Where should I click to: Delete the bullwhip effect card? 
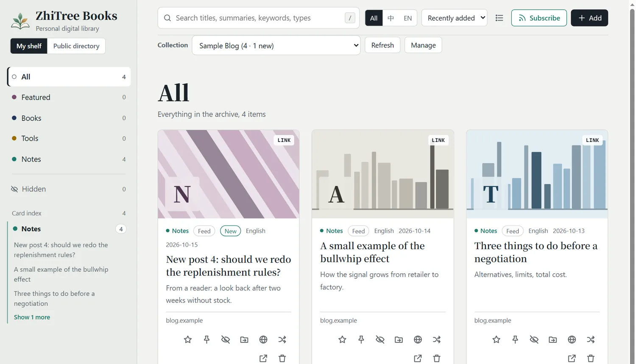437,358
